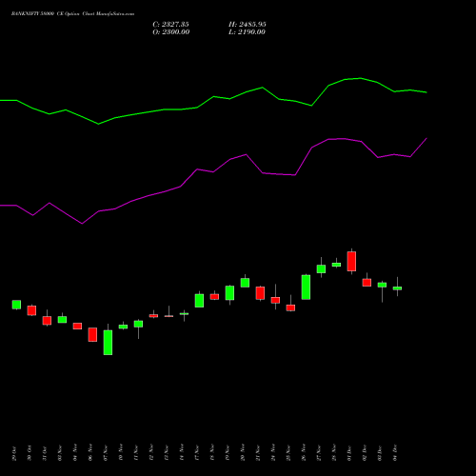Select the close value C: 2327.35
The width and height of the screenshot is (476, 476).
point(170,25)
